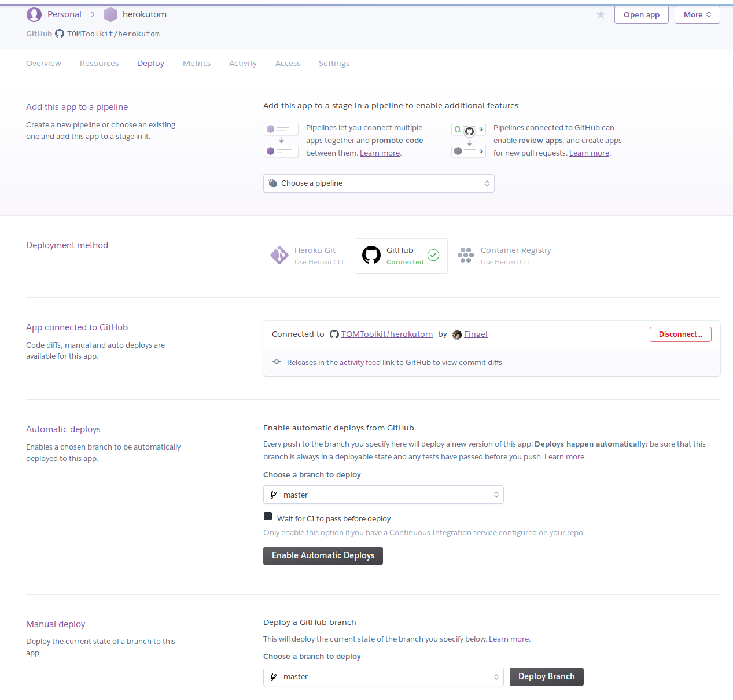Click the Automatic deploys heading
This screenshot has height=700, width=733.
63,429
